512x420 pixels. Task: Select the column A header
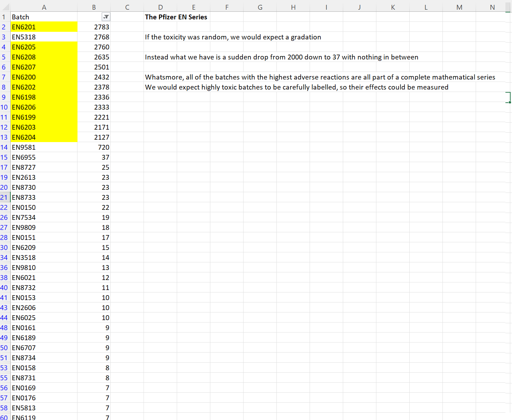[44, 7]
